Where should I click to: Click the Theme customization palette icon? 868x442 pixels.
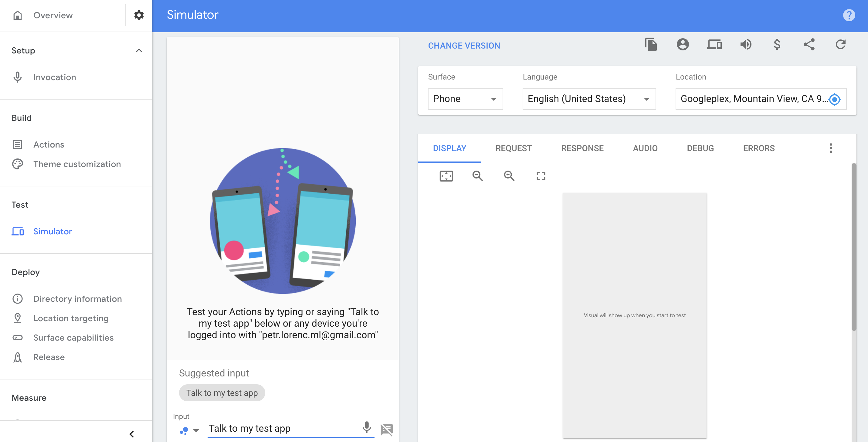[18, 164]
